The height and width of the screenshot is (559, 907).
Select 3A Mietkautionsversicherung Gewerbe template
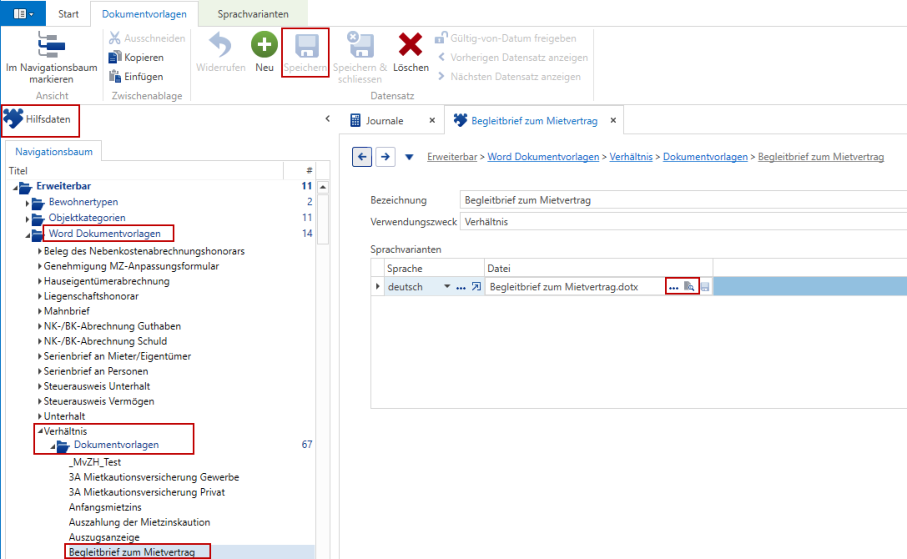[154, 477]
